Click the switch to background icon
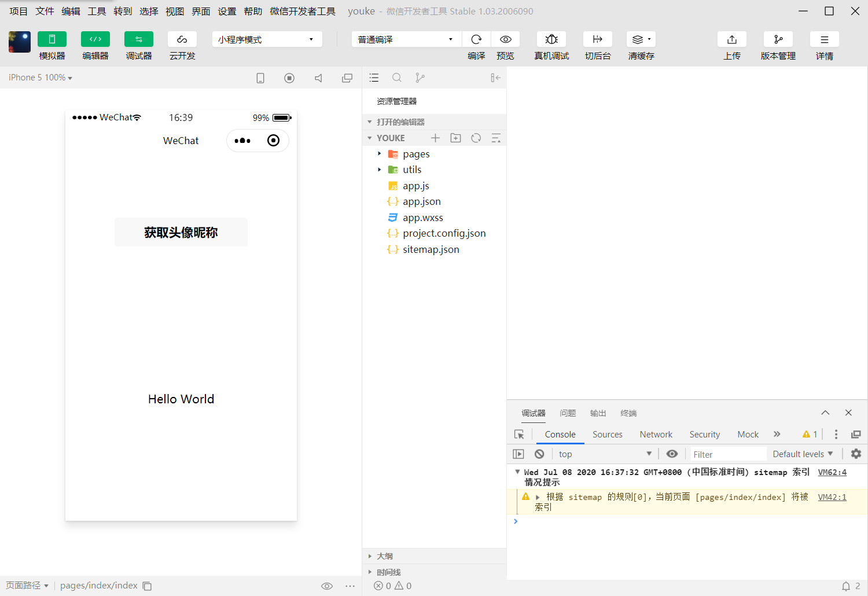The height and width of the screenshot is (596, 868). point(598,39)
